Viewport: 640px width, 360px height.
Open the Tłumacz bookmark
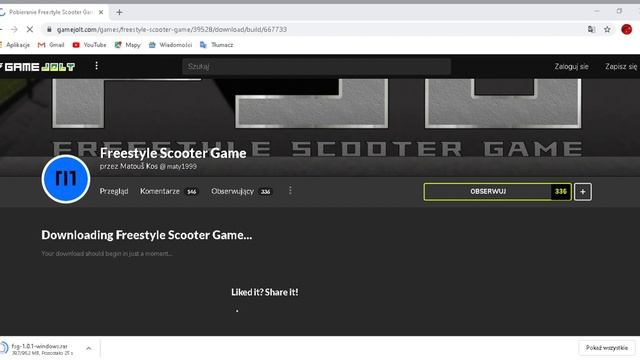click(x=217, y=45)
